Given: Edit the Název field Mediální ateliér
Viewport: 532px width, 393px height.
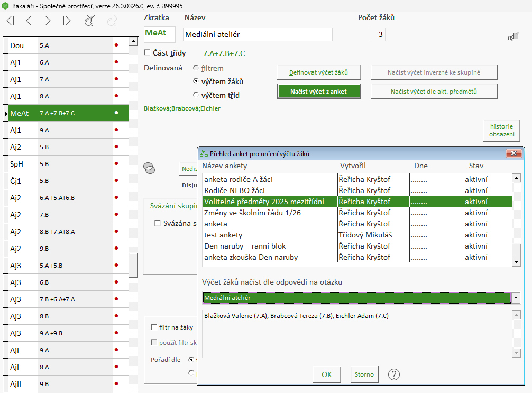Looking at the screenshot, I should (x=258, y=34).
